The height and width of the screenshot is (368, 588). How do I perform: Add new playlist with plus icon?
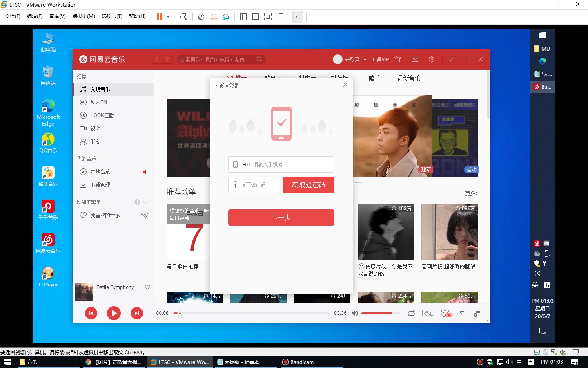(x=137, y=202)
